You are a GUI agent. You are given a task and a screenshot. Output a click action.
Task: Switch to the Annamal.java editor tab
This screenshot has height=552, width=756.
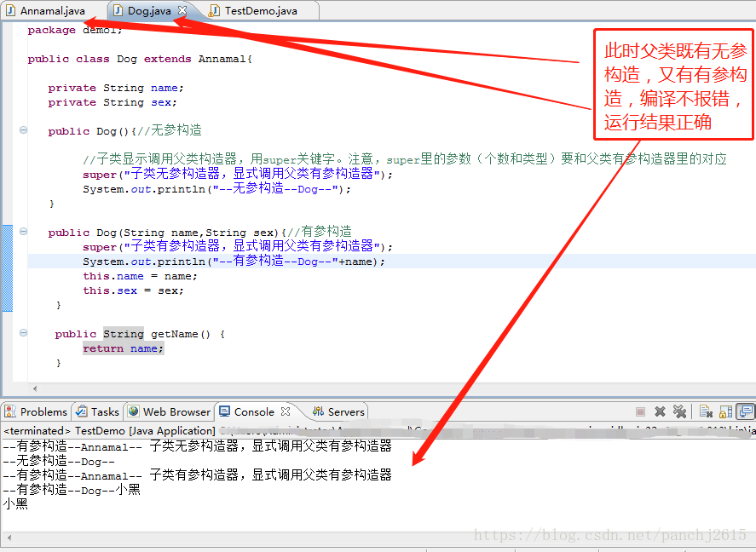[x=53, y=10]
